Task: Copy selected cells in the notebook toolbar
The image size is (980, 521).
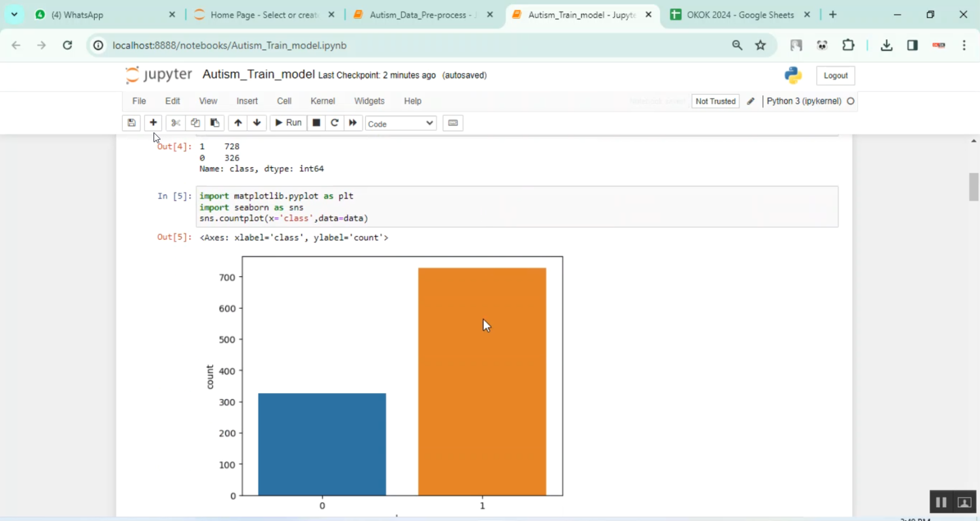Action: coord(195,123)
